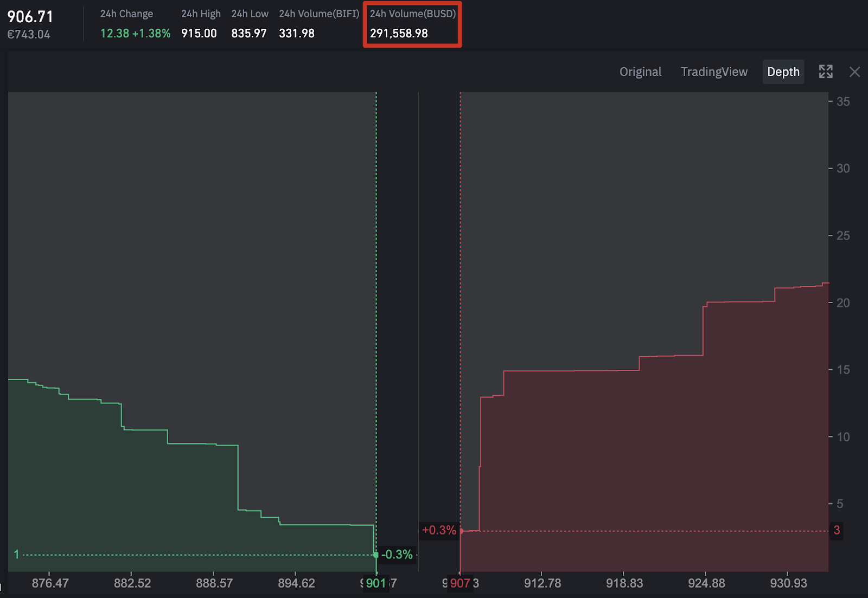
Task: Close the chart with the X icon
Action: pyautogui.click(x=854, y=72)
